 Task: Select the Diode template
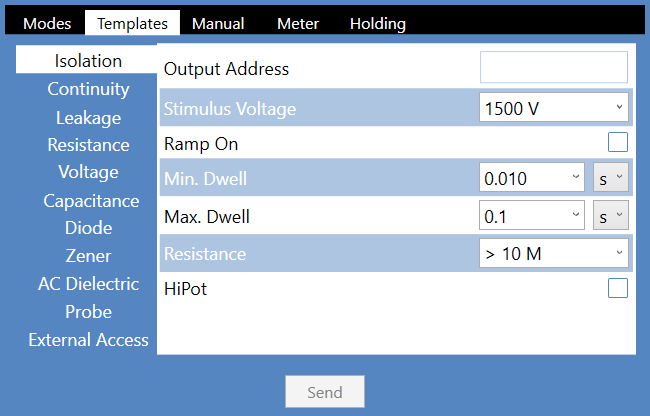tap(88, 228)
